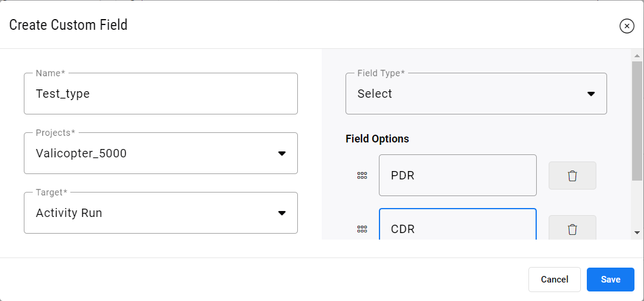Save the custom field

click(610, 279)
